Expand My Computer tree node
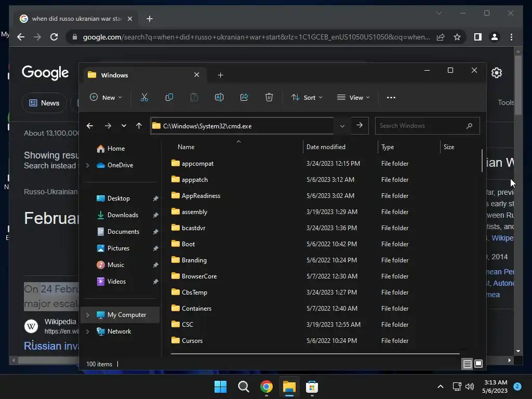This screenshot has width=532, height=399. 87,315
